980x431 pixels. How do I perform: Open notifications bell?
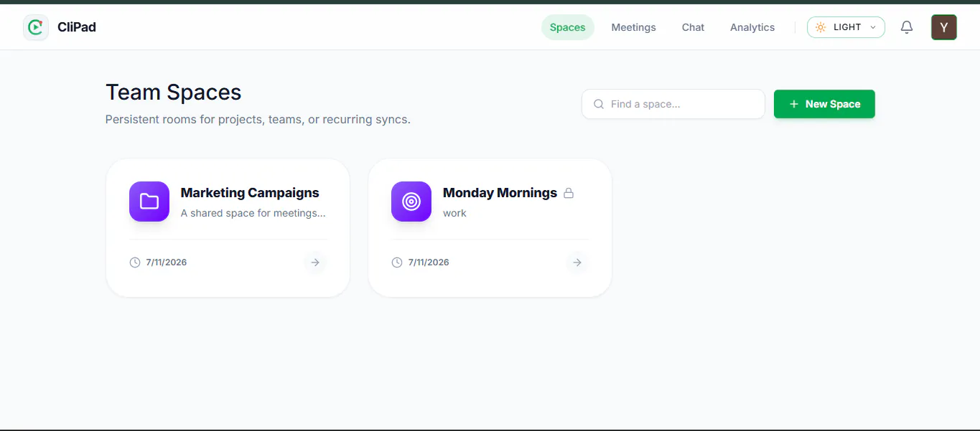907,27
